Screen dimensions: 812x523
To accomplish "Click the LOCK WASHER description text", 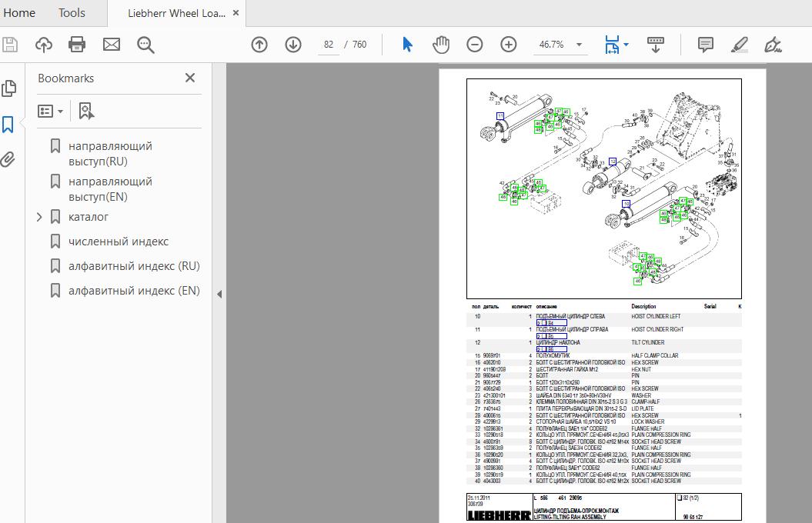I will coord(647,422).
